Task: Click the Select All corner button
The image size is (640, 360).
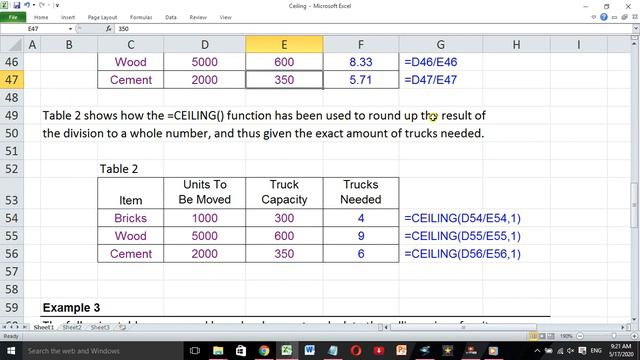Action: (x=12, y=44)
